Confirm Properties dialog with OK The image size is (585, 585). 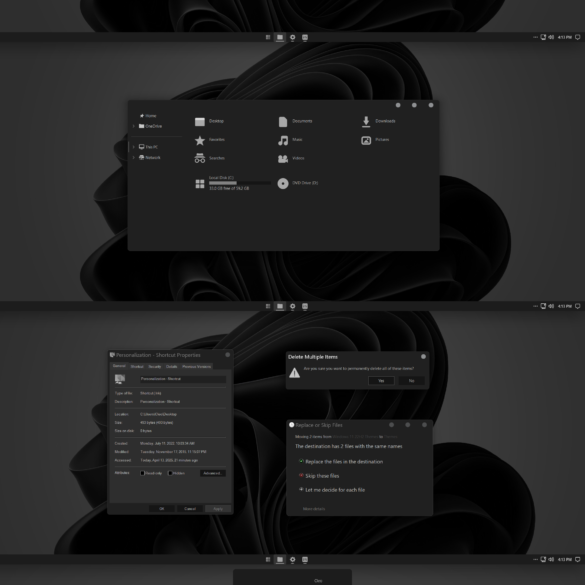coord(162,509)
